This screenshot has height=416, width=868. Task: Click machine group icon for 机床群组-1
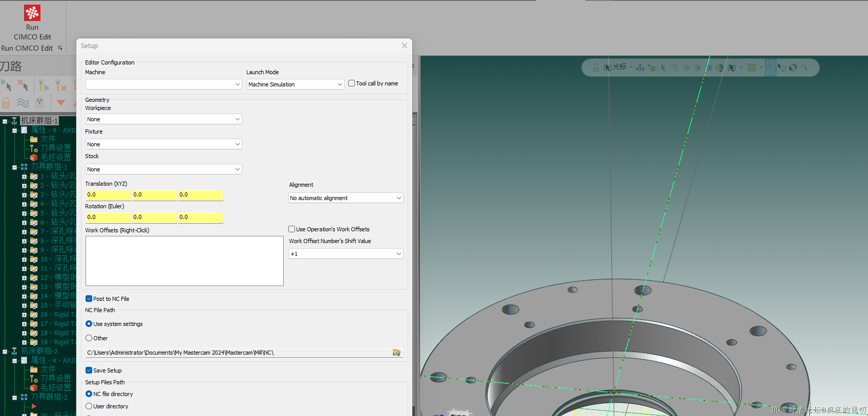(14, 121)
